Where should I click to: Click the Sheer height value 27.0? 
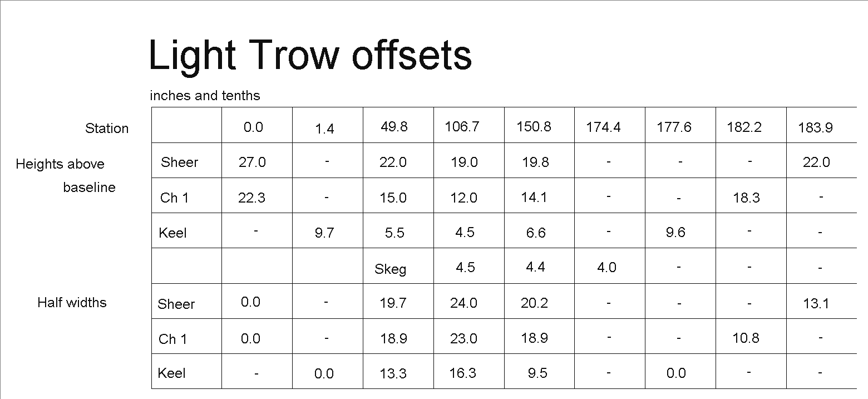click(x=252, y=162)
